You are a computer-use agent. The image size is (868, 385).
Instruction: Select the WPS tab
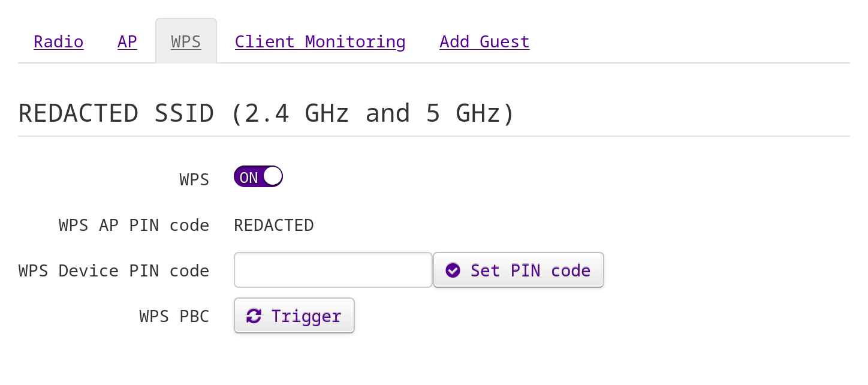[186, 41]
